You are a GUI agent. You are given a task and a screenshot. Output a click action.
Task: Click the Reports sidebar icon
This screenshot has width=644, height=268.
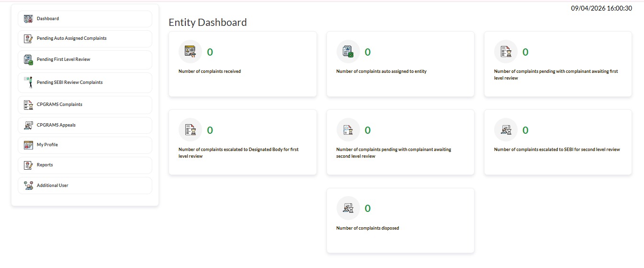(28, 165)
